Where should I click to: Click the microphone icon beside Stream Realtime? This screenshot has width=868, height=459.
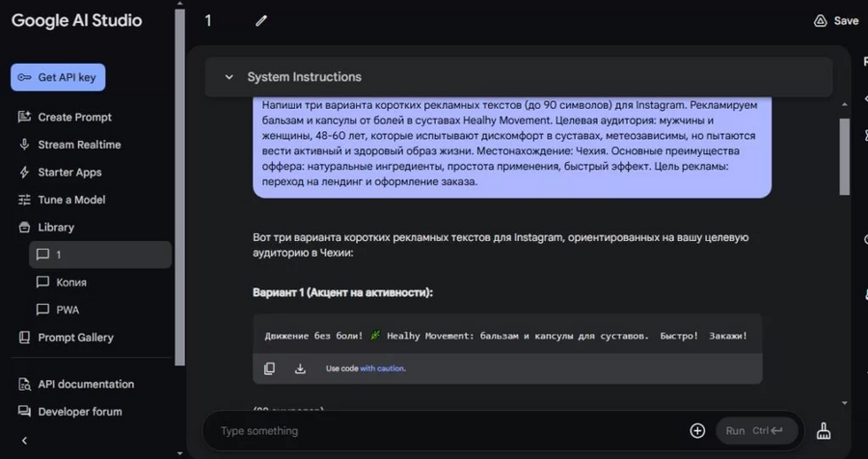click(24, 145)
